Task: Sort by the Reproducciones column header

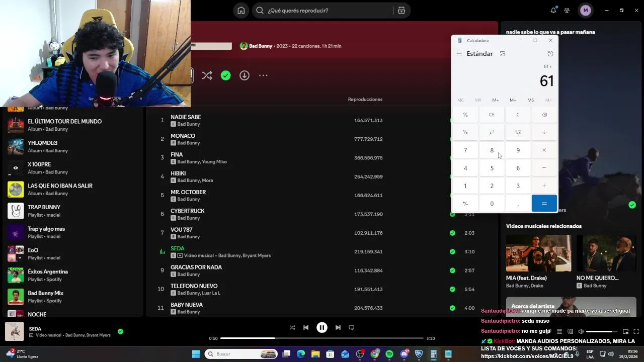Action: pyautogui.click(x=365, y=100)
